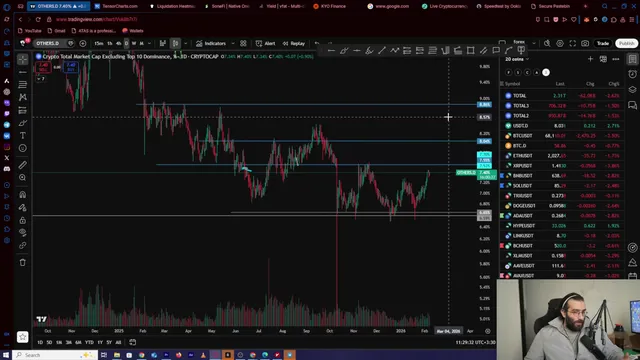The height and width of the screenshot is (360, 640).
Task: Select the crosshair cursor tool in left toolbar
Action: tap(23, 60)
